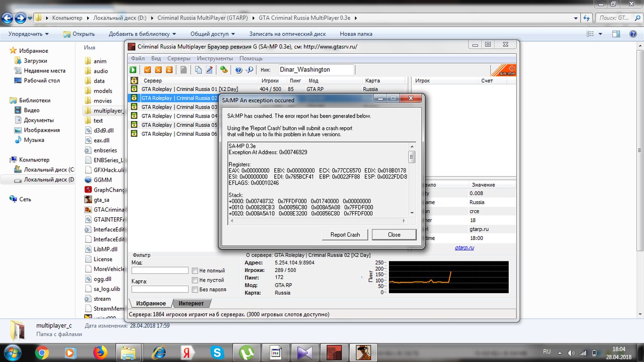Viewport: 644px width, 362px height.
Task: Click the lock icon of Criminal Russia 01 row
Action: 134,89
